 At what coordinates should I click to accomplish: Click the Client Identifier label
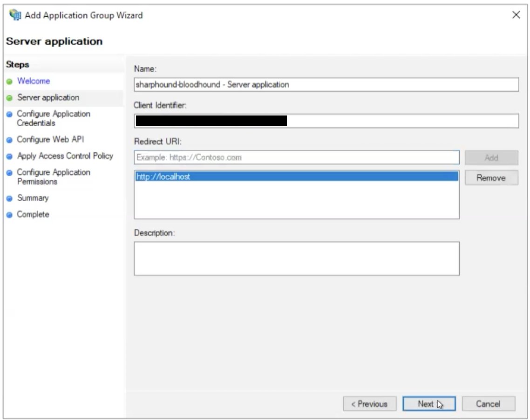tap(160, 105)
